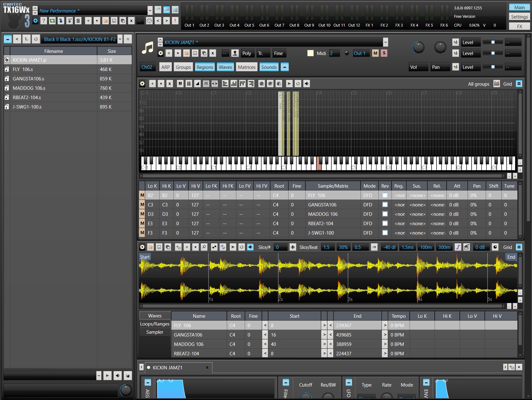The width and height of the screenshot is (532, 400).
Task: Switch to the Regions tab
Action: coord(205,67)
